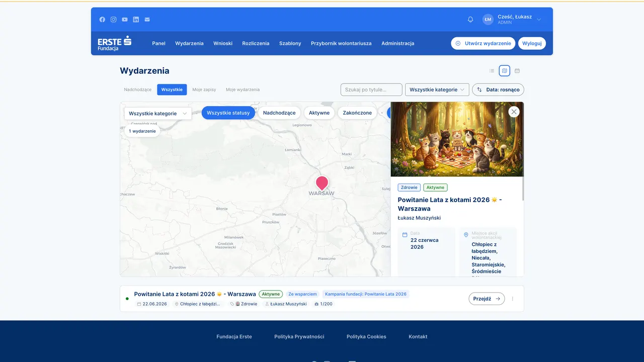
Task: Click the pink Warsaw map pin
Action: click(322, 183)
